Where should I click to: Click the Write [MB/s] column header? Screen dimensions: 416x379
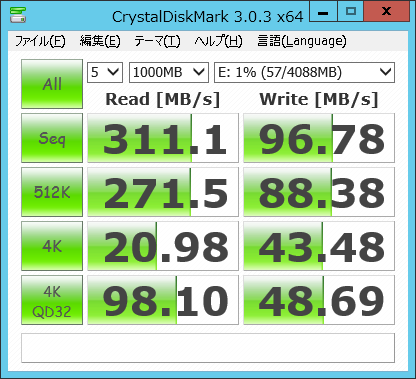319,99
